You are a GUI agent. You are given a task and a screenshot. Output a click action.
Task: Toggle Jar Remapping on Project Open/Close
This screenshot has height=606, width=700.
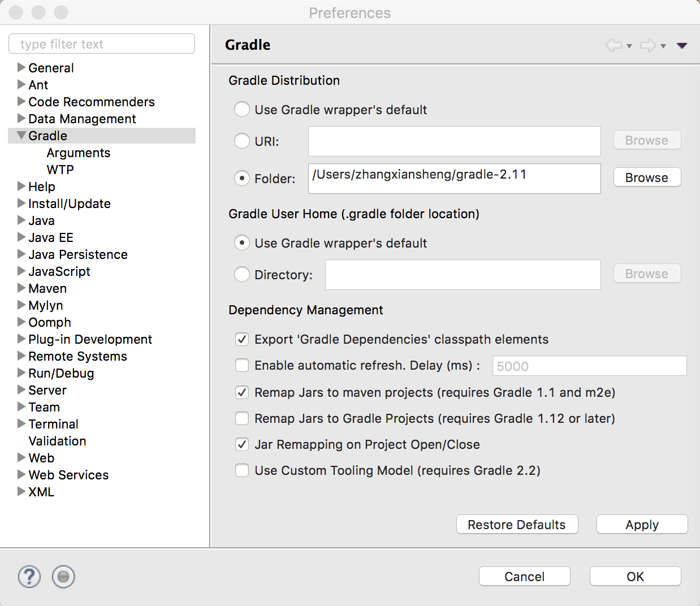[x=242, y=444]
